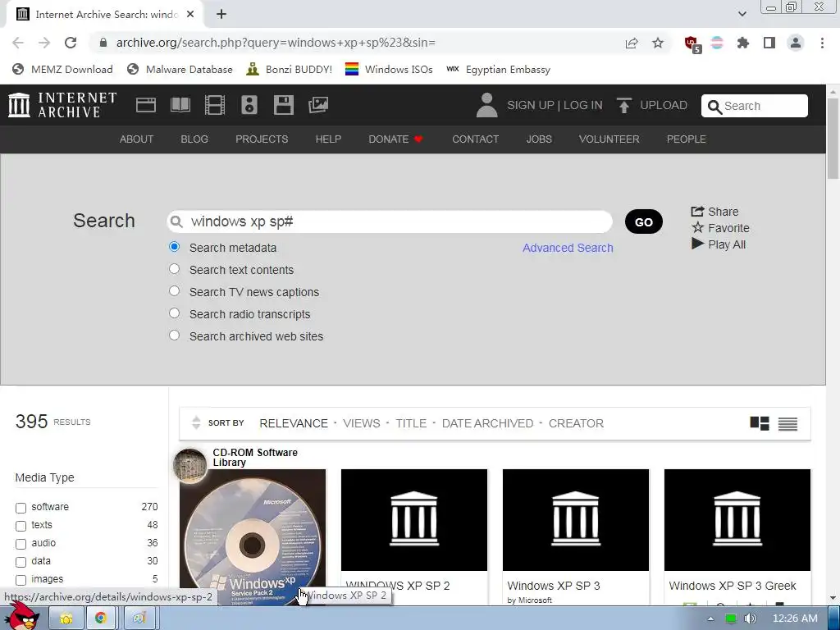The height and width of the screenshot is (630, 840).
Task: Show hidden system tray icons
Action: click(710, 619)
